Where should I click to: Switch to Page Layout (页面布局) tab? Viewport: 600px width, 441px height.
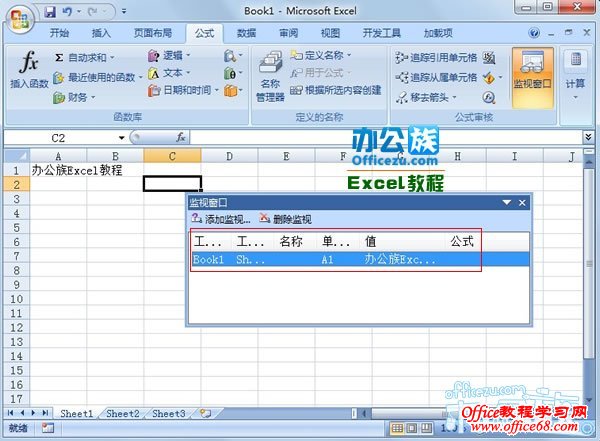point(153,33)
